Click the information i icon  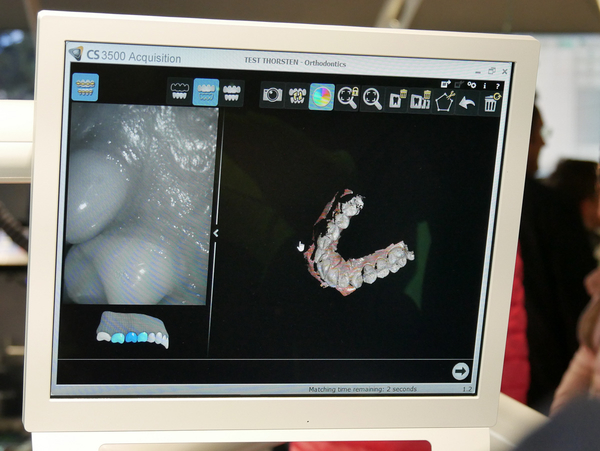484,86
